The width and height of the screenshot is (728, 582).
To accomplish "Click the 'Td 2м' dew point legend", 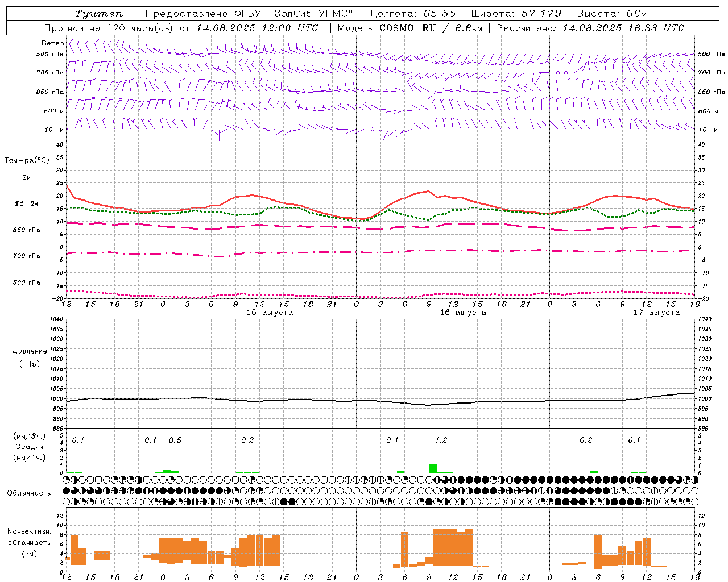I will (26, 203).
